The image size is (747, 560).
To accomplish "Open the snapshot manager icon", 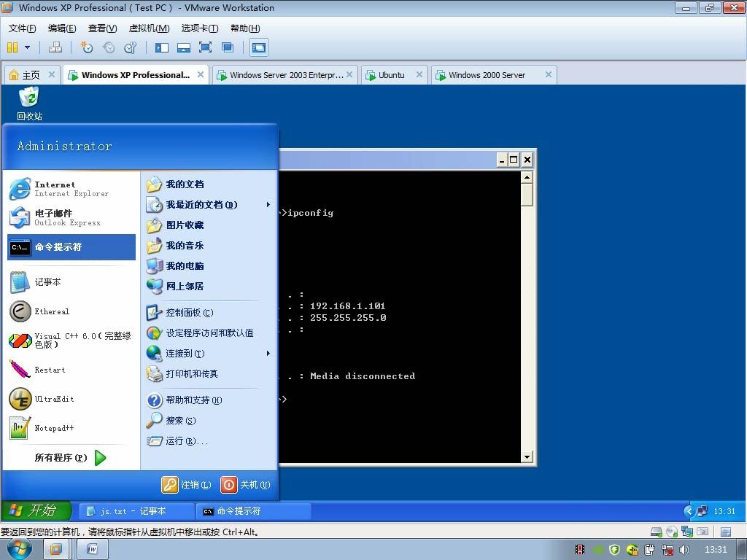I will click(x=131, y=47).
